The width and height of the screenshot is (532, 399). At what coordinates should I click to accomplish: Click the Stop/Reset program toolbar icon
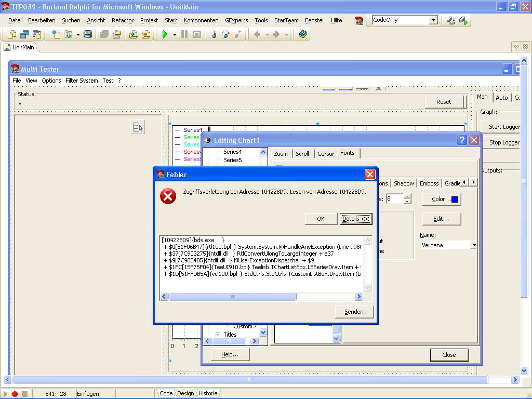pyautogui.click(x=197, y=34)
